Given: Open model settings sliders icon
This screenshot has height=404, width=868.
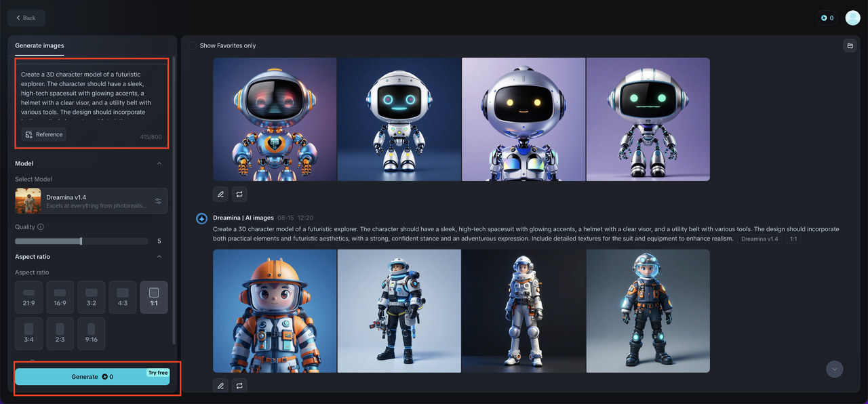Looking at the screenshot, I should [158, 201].
